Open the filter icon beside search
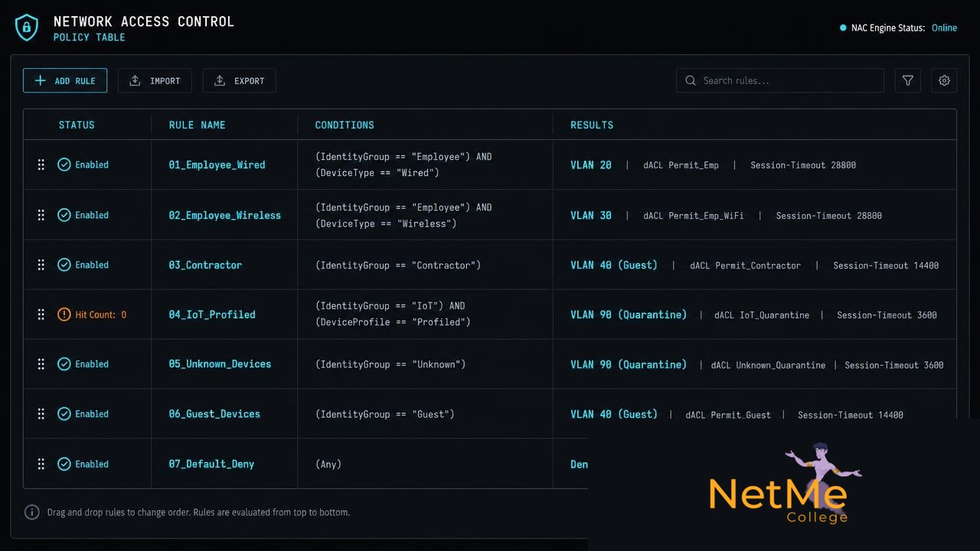980x551 pixels. click(907, 80)
